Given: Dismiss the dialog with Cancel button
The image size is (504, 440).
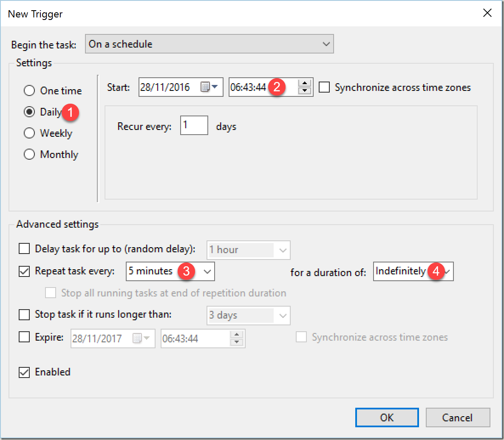Looking at the screenshot, I should [x=458, y=417].
